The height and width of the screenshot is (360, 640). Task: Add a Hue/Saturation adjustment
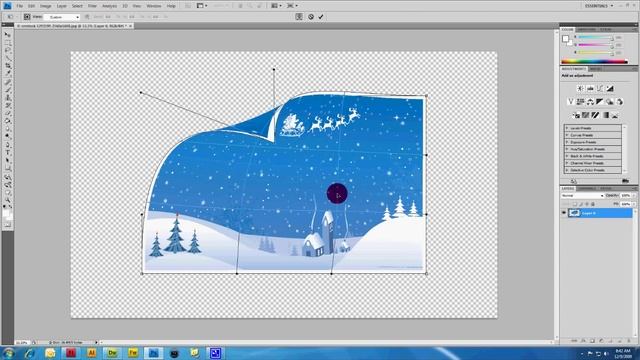tap(580, 102)
